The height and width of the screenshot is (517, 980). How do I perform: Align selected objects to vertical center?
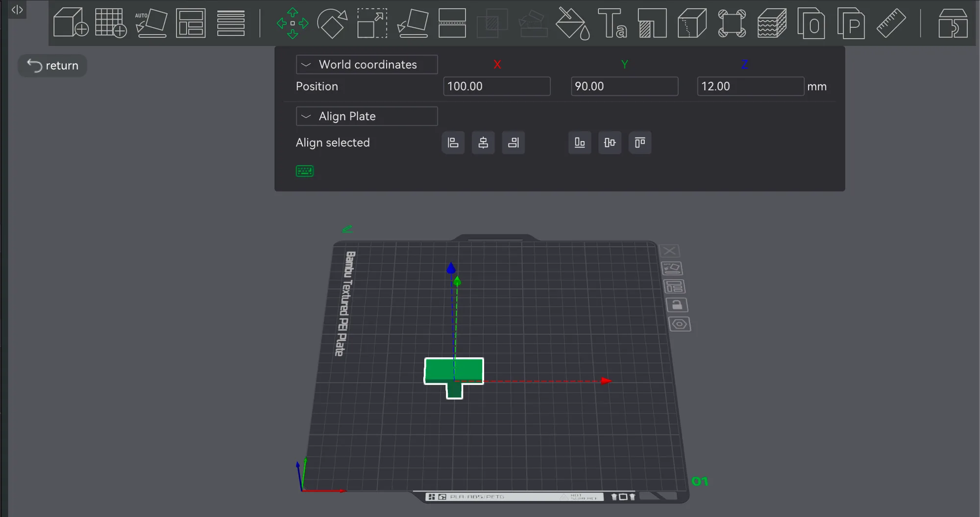click(610, 142)
